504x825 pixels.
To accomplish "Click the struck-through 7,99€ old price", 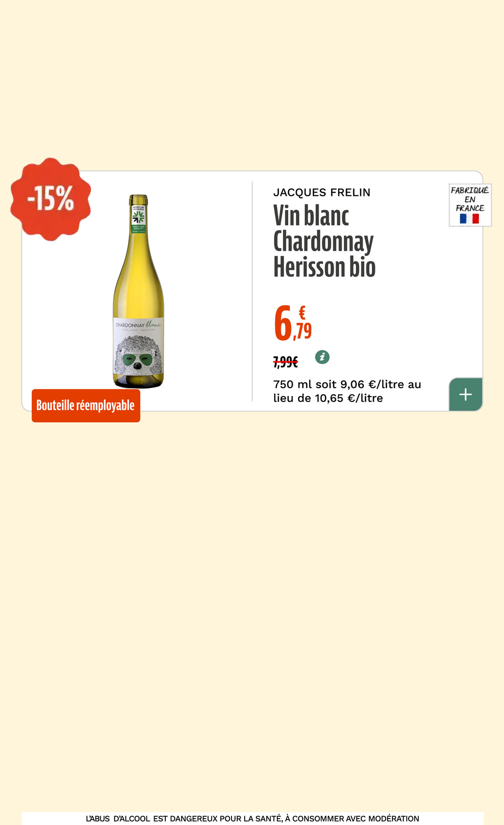I will [x=285, y=362].
